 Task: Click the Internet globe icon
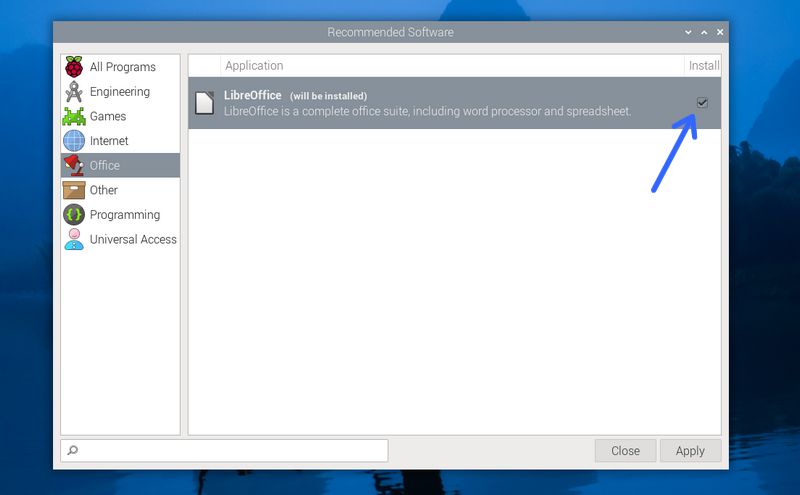point(74,141)
